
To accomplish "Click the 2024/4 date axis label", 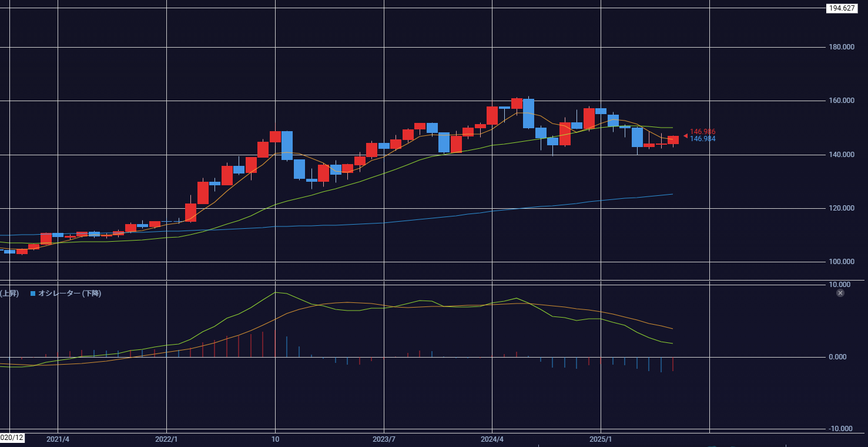I will click(x=492, y=439).
